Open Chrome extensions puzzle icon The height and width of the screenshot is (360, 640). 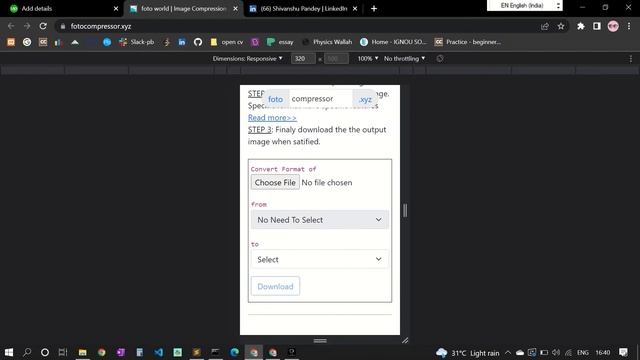click(581, 26)
